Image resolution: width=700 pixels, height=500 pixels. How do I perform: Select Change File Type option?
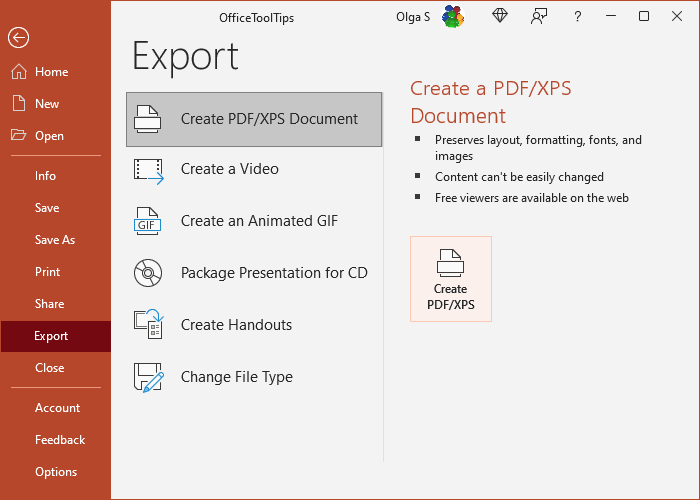pyautogui.click(x=254, y=377)
